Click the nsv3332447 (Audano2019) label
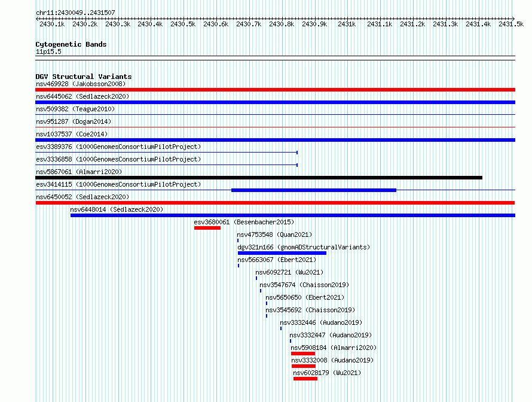This screenshot has height=402, width=532. tap(331, 335)
